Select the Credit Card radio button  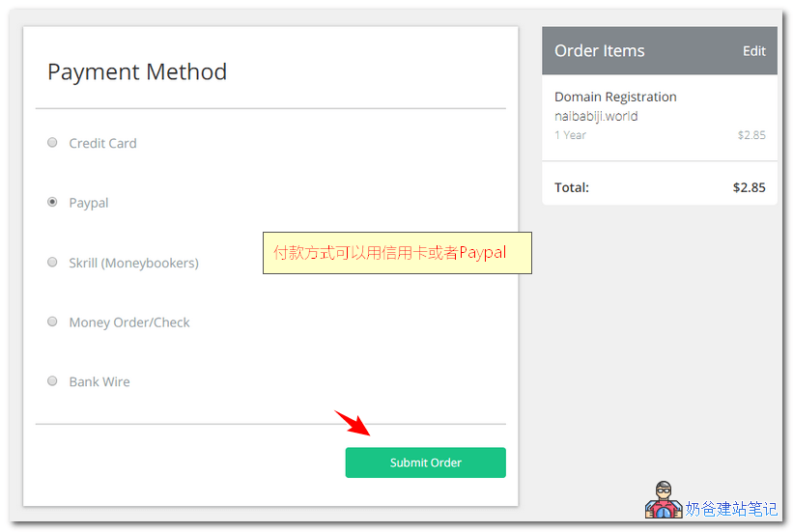[x=52, y=143]
